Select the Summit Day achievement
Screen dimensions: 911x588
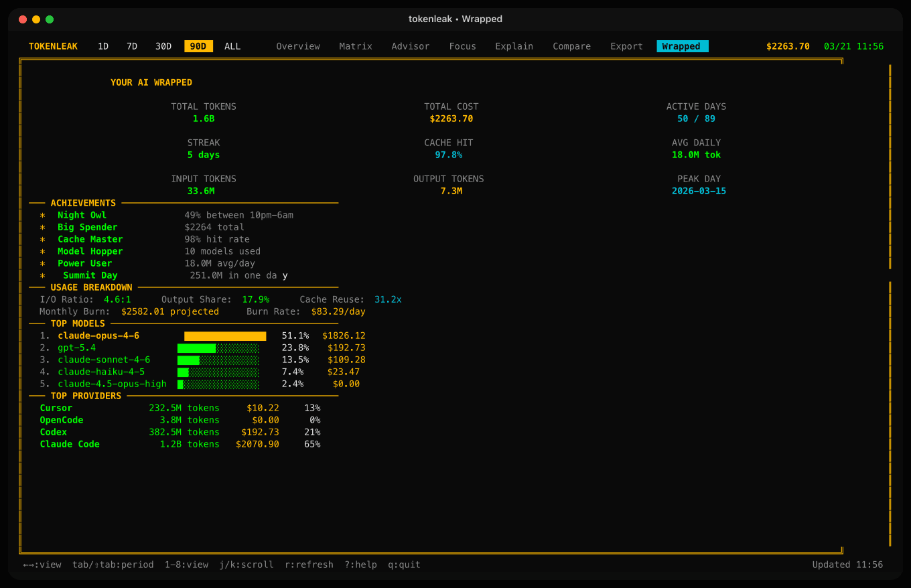pyautogui.click(x=90, y=275)
